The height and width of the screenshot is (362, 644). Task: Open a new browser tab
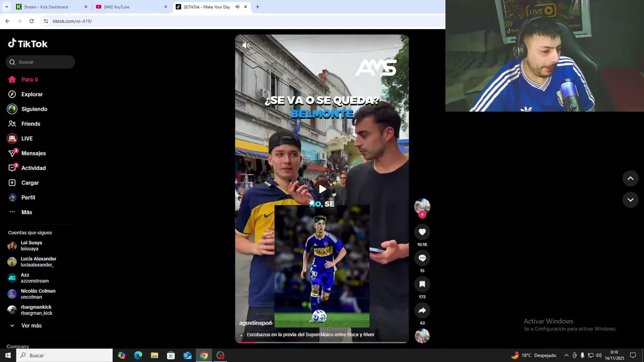(258, 7)
